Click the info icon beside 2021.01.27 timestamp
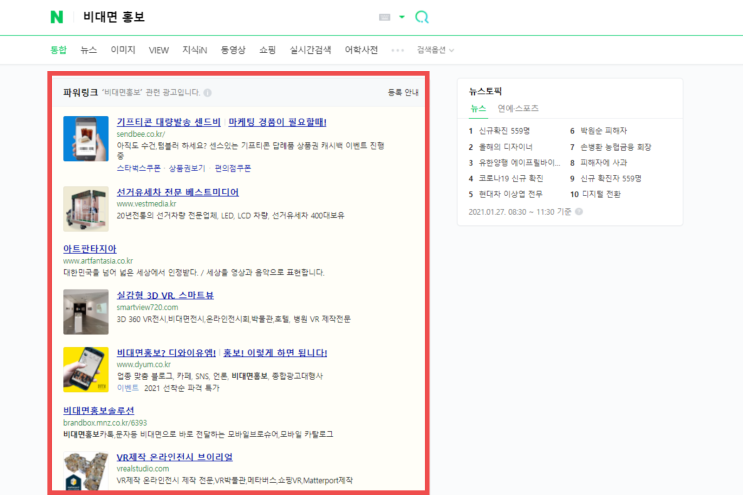This screenshot has width=743, height=495. click(579, 212)
